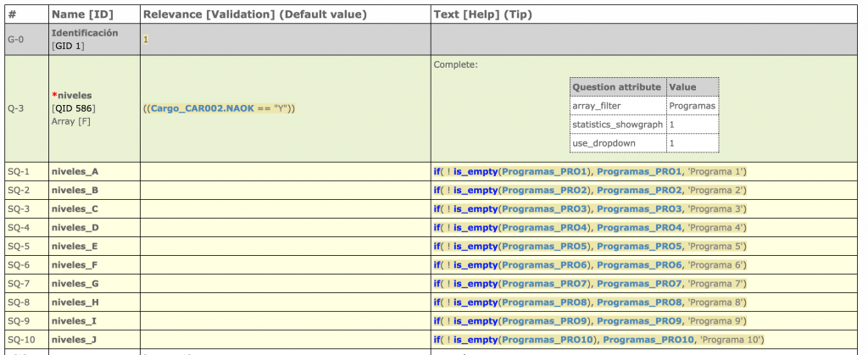Click the niveles question name
Image resolution: width=868 pixels, height=355 pixels.
pos(75,96)
